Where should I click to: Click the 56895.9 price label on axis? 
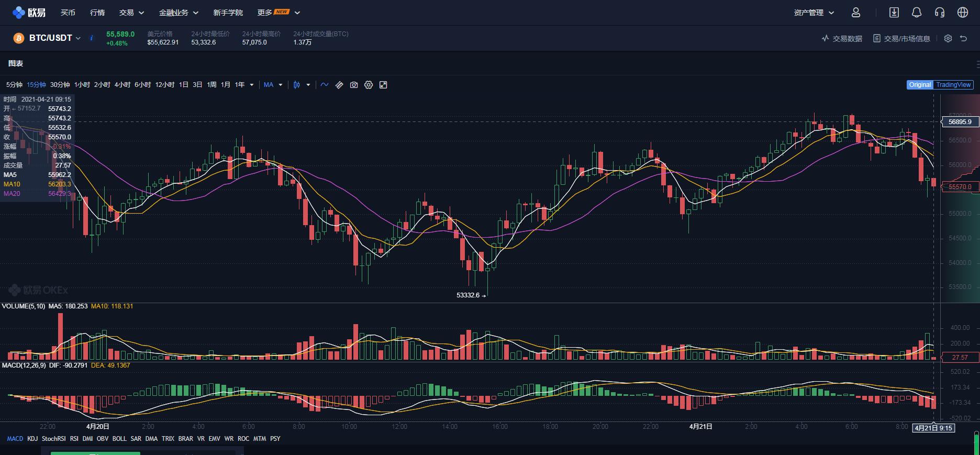[960, 122]
